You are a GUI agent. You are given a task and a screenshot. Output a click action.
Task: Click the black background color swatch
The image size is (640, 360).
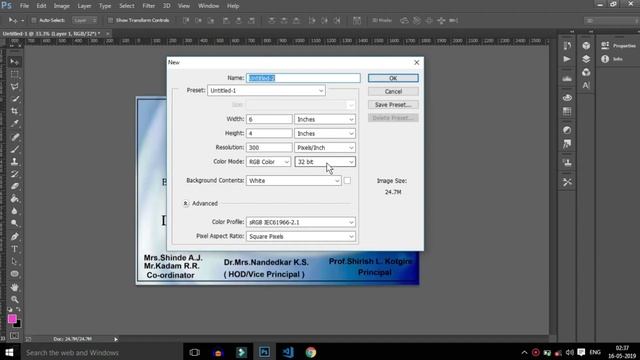coord(18,324)
